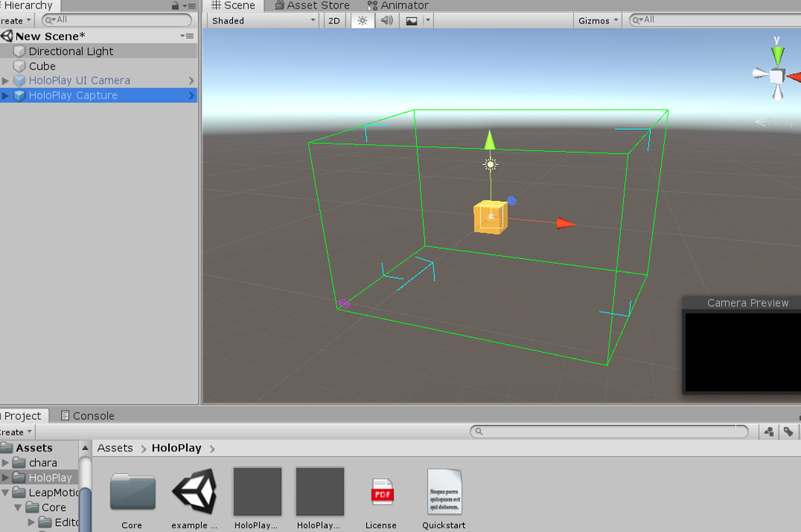Expand HoloPlay Capture children
801x532 pixels.
(5, 95)
